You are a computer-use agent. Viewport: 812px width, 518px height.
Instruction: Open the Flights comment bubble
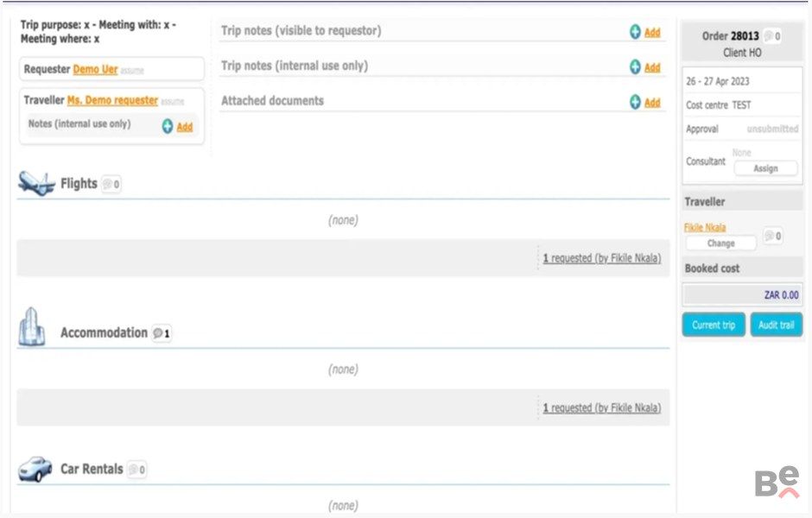point(111,184)
